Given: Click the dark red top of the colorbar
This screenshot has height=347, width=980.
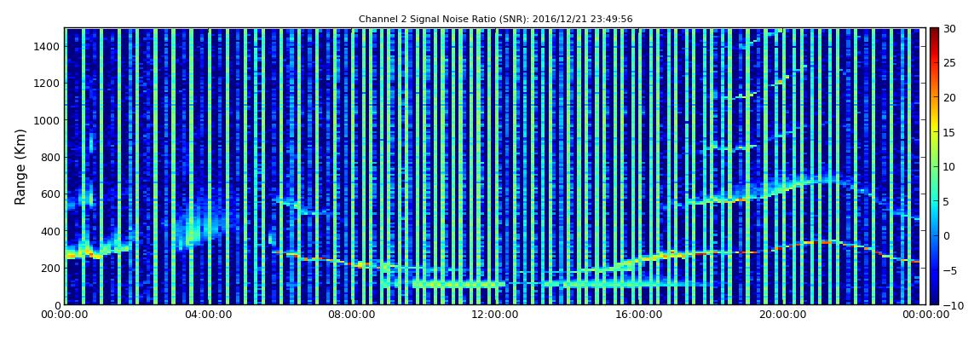Looking at the screenshot, I should point(934,32).
